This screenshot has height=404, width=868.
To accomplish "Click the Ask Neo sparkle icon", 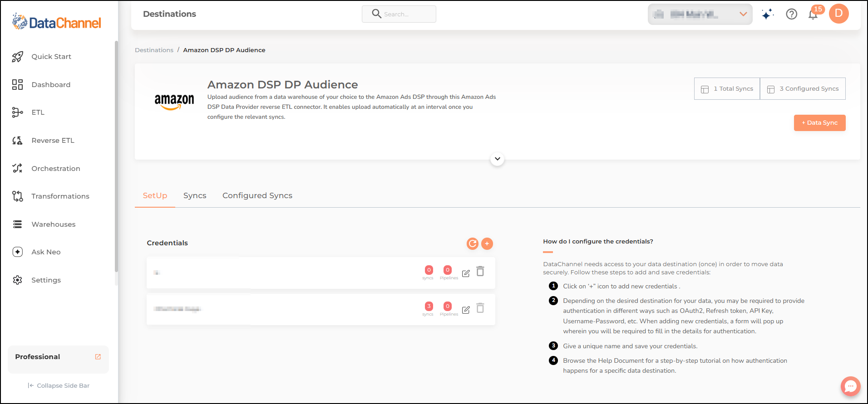I will point(17,252).
